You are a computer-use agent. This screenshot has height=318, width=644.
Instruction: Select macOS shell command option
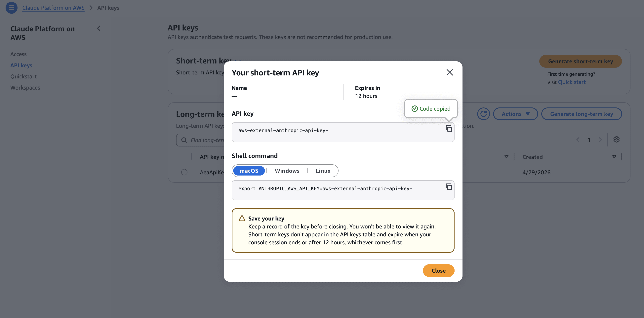pos(249,171)
